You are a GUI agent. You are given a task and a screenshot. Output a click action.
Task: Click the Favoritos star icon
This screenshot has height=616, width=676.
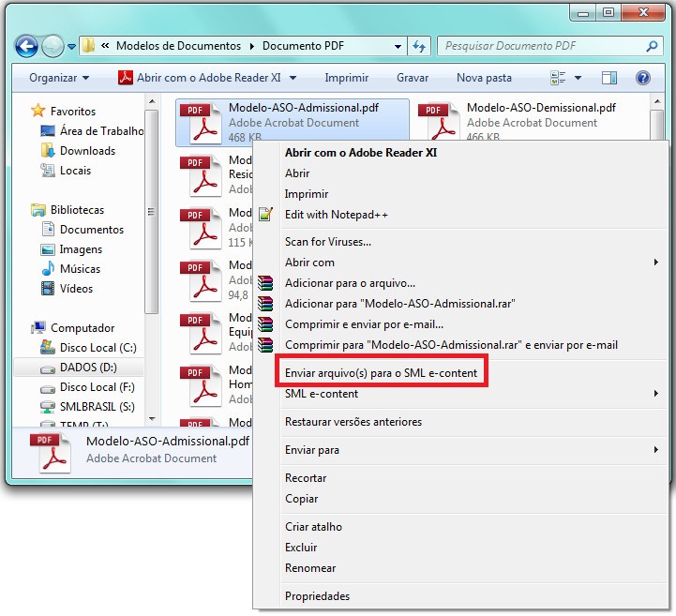(38, 111)
